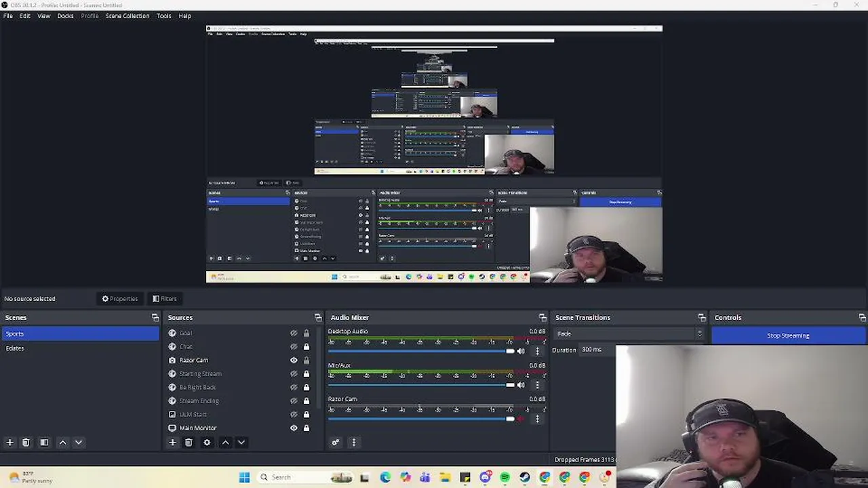This screenshot has height=488, width=868.
Task: Open the Help menu
Action: pos(184,16)
